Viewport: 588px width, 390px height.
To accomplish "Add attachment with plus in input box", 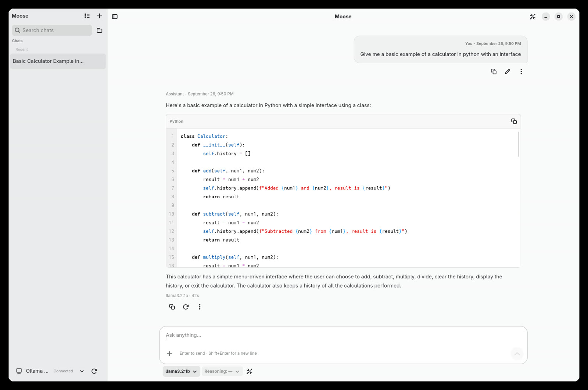I will (169, 354).
